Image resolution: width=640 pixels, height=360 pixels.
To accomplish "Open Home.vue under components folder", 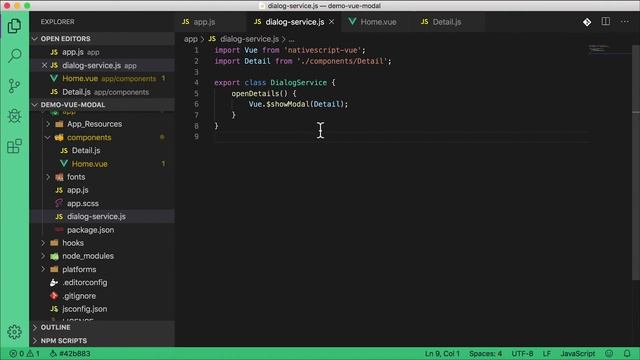I will [89, 164].
